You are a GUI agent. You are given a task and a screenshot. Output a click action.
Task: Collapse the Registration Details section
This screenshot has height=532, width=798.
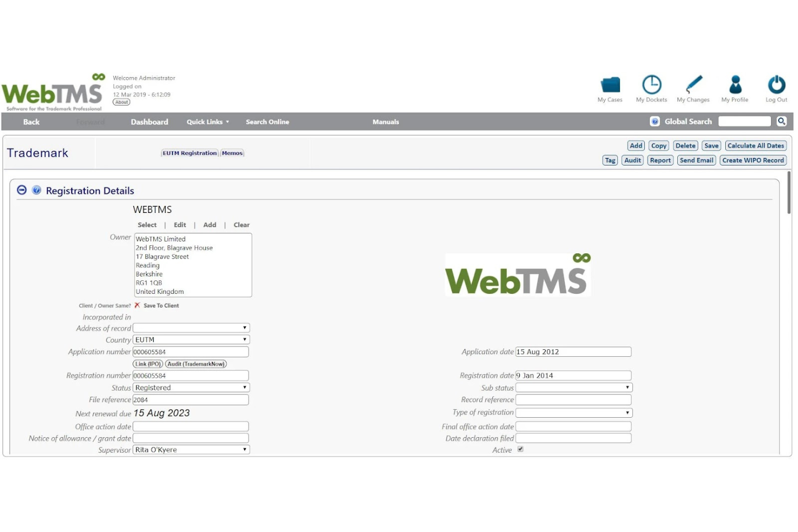pyautogui.click(x=22, y=190)
